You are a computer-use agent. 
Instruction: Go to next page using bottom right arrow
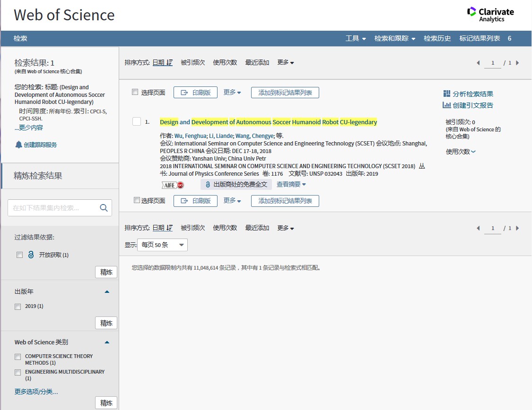pos(517,228)
